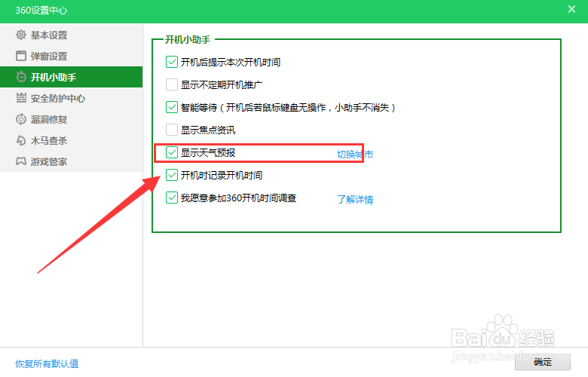Click the window icon beside 弹窗设置

(x=21, y=56)
